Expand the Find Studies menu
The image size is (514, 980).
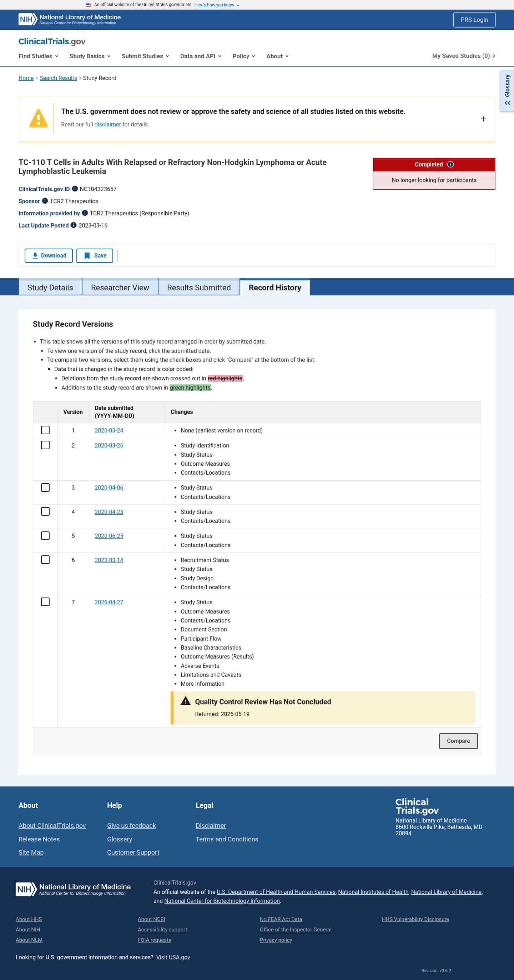[x=39, y=56]
